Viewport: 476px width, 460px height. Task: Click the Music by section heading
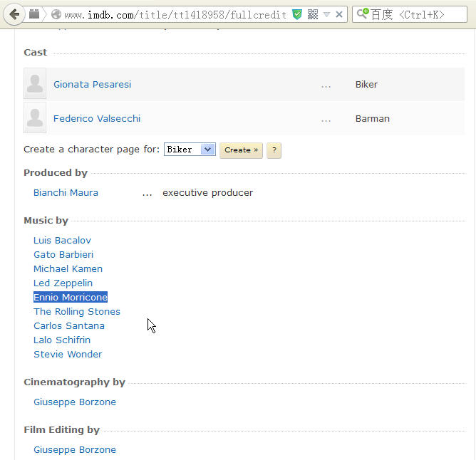coord(46,220)
